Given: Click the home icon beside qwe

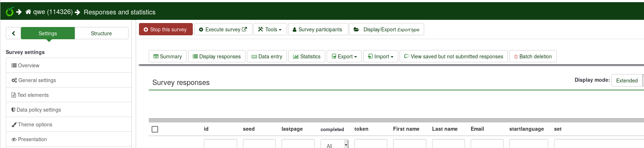Looking at the screenshot, I should (28, 12).
